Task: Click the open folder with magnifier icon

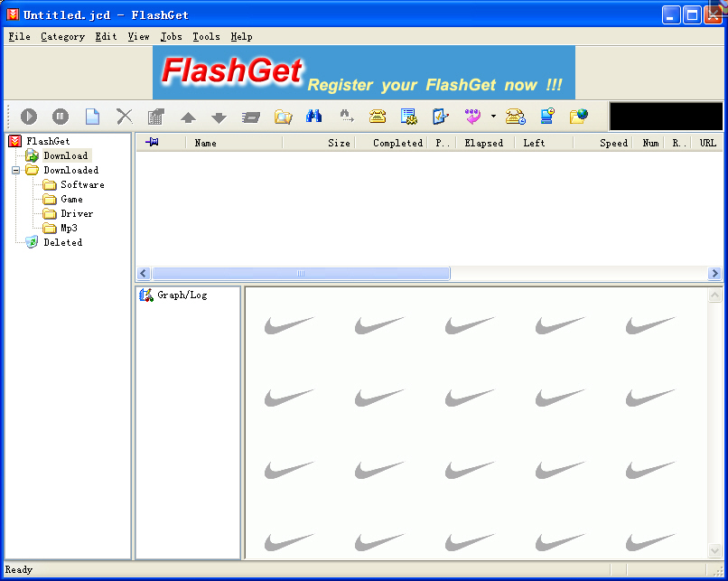Action: click(x=283, y=116)
